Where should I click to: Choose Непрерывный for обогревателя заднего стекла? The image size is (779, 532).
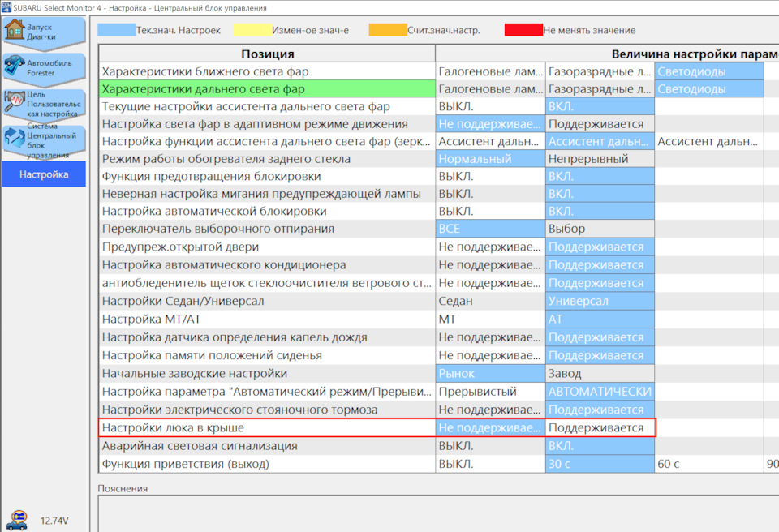[600, 158]
